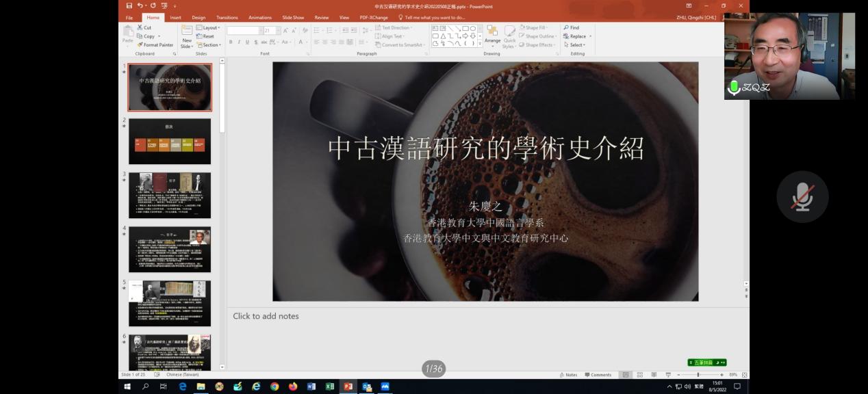Click the New Slide icon

(x=186, y=31)
